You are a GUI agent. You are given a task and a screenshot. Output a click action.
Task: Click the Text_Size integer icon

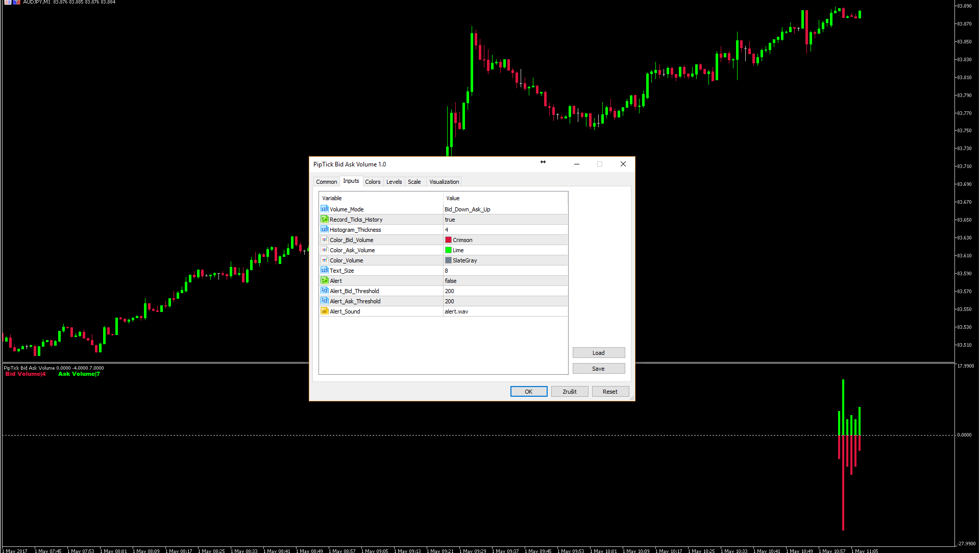point(324,270)
